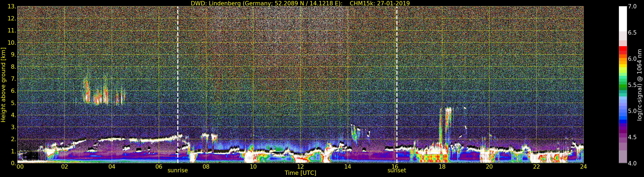This screenshot has width=644, height=177.
Task: Click the red band of the colorbar
Action: (623, 50)
